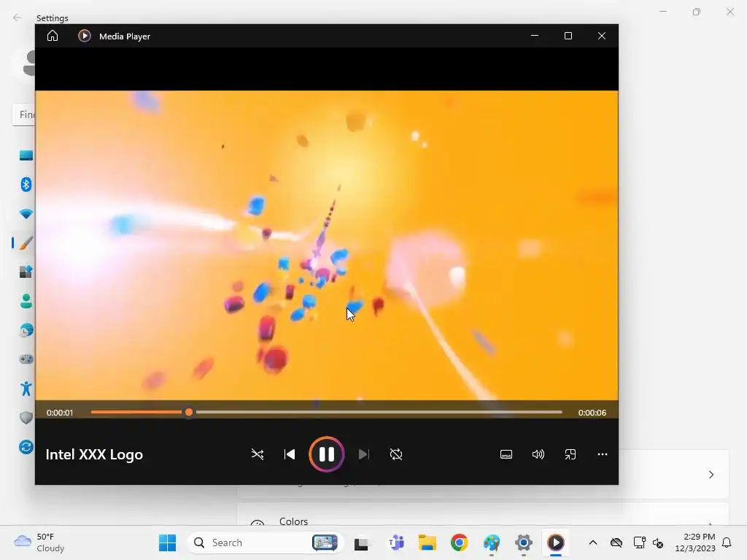Click Media Player icon in taskbar
The width and height of the screenshot is (747, 560).
[x=555, y=542]
